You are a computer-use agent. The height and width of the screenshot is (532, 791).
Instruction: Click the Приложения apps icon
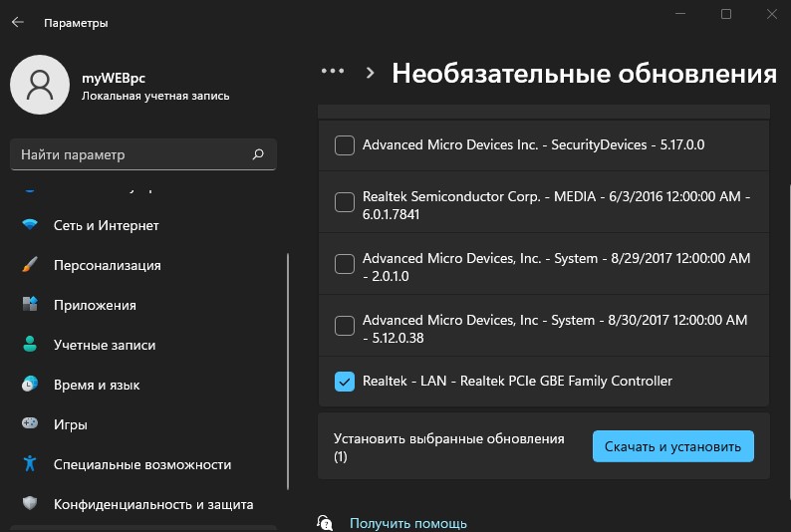30,304
